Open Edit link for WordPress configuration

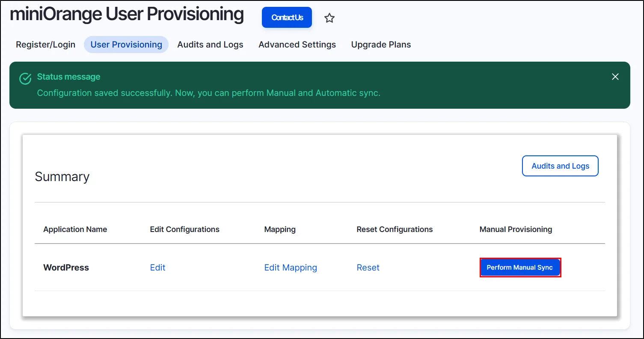pyautogui.click(x=157, y=268)
